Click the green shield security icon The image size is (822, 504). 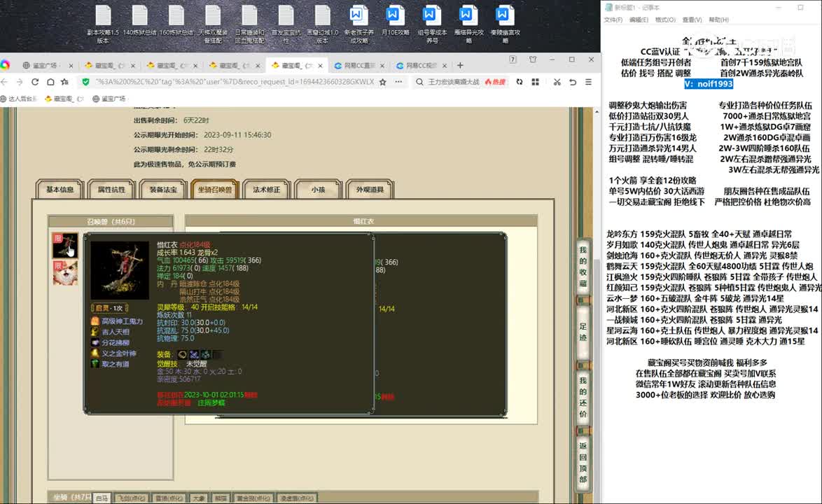(x=85, y=83)
